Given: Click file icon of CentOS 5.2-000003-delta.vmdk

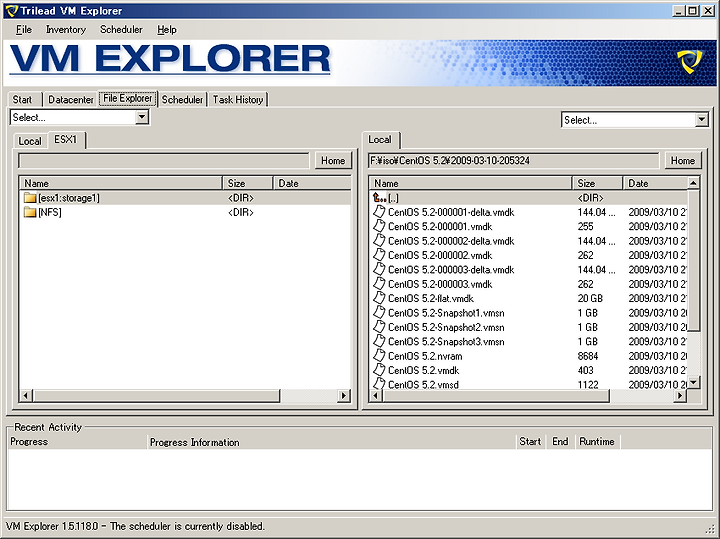Looking at the screenshot, I should pyautogui.click(x=379, y=269).
